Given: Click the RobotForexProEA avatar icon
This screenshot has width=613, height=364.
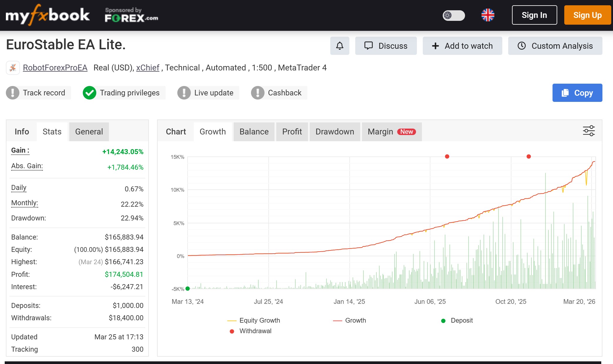Looking at the screenshot, I should coord(13,68).
